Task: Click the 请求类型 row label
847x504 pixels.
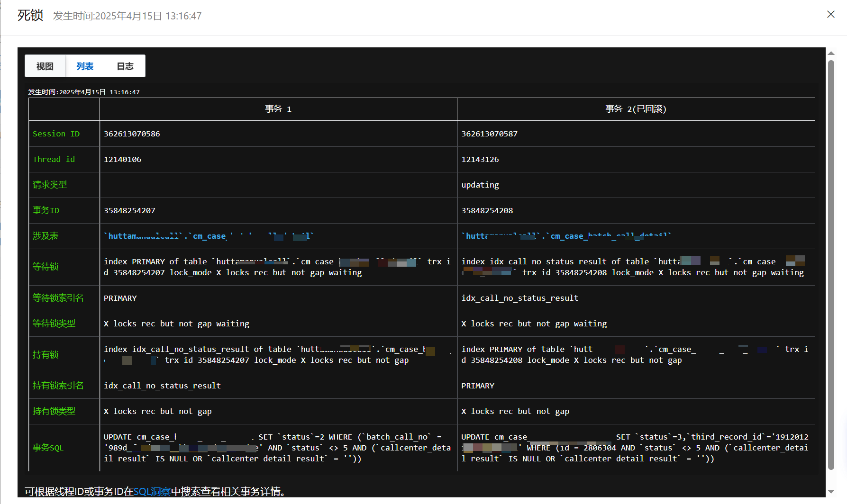Action: tap(50, 185)
